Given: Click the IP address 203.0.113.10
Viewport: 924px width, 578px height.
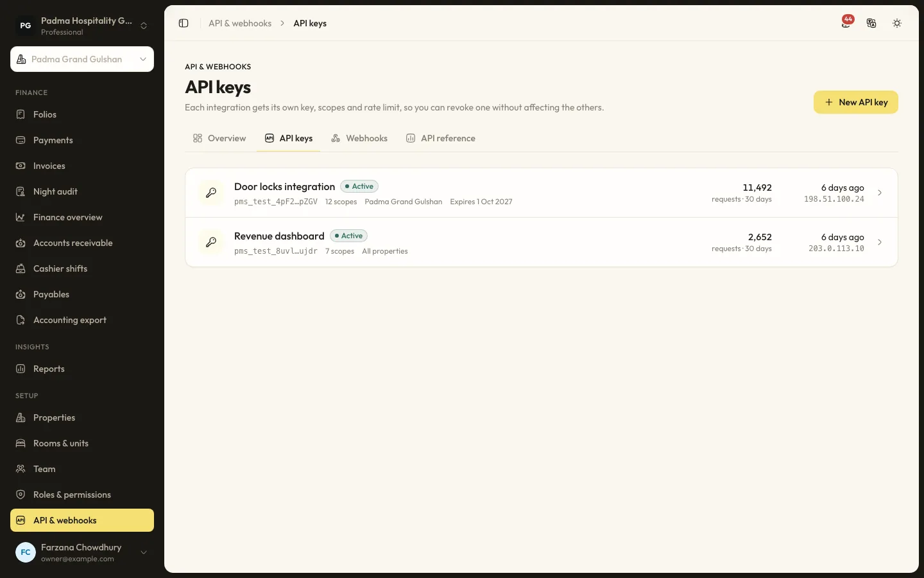Looking at the screenshot, I should point(836,249).
